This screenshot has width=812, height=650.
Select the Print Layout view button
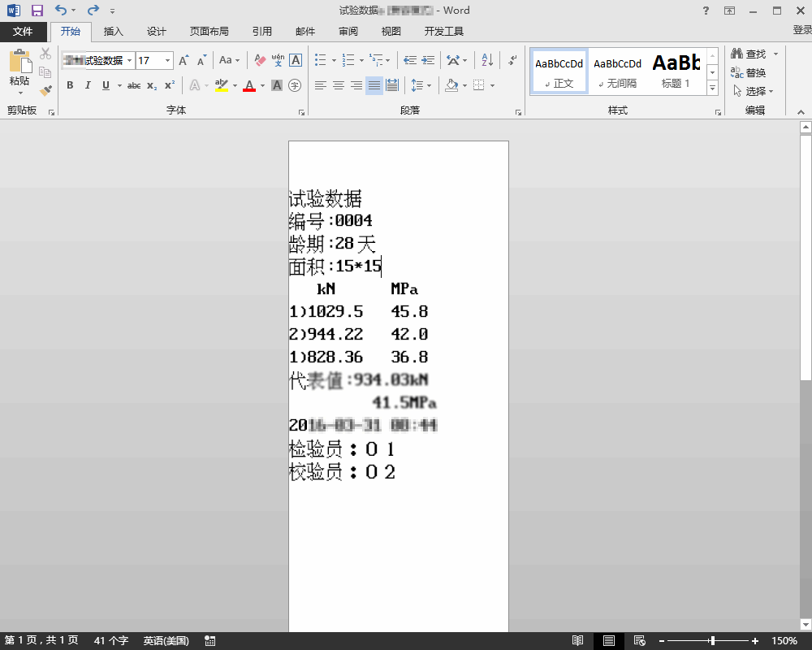click(609, 641)
